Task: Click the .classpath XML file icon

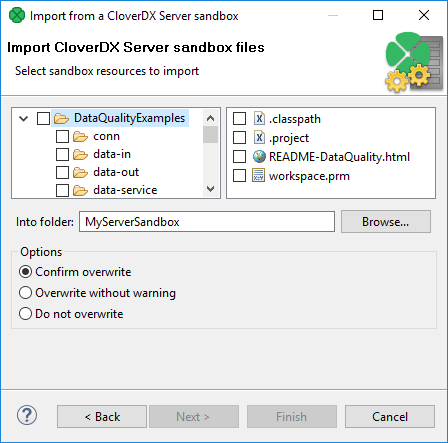Action: pyautogui.click(x=259, y=118)
